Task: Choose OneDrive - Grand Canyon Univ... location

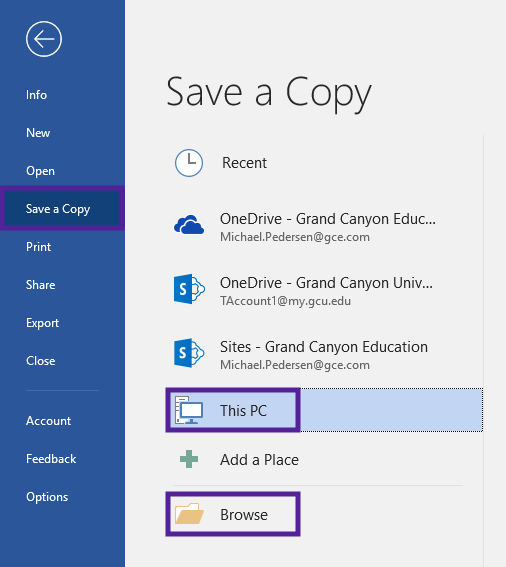Action: coord(326,283)
